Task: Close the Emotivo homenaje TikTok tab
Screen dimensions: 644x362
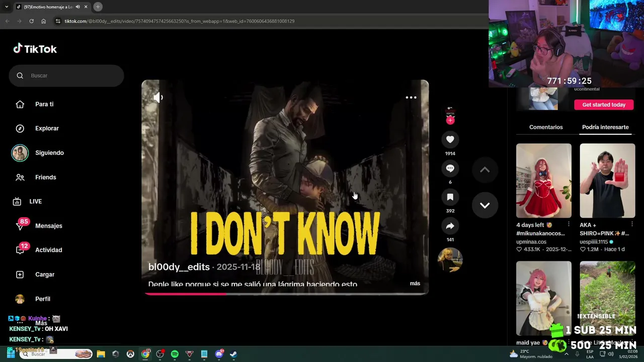Action: coord(86,7)
